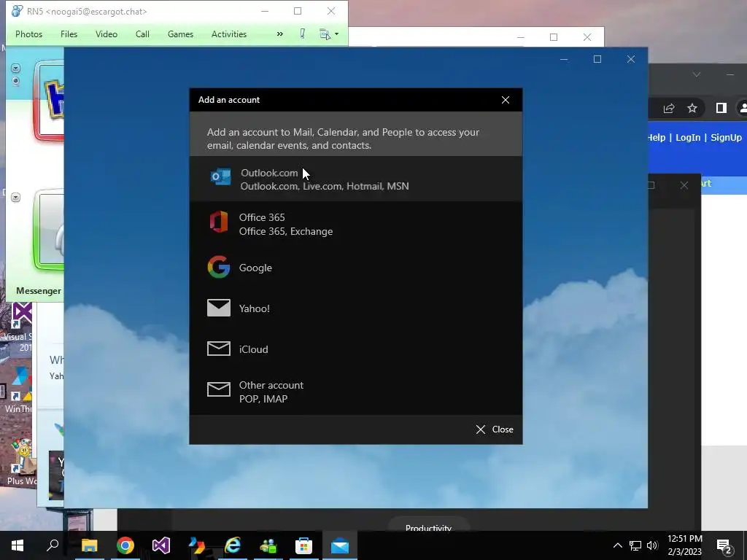
Task: Open Activities menu in messenger window
Action: [x=229, y=34]
